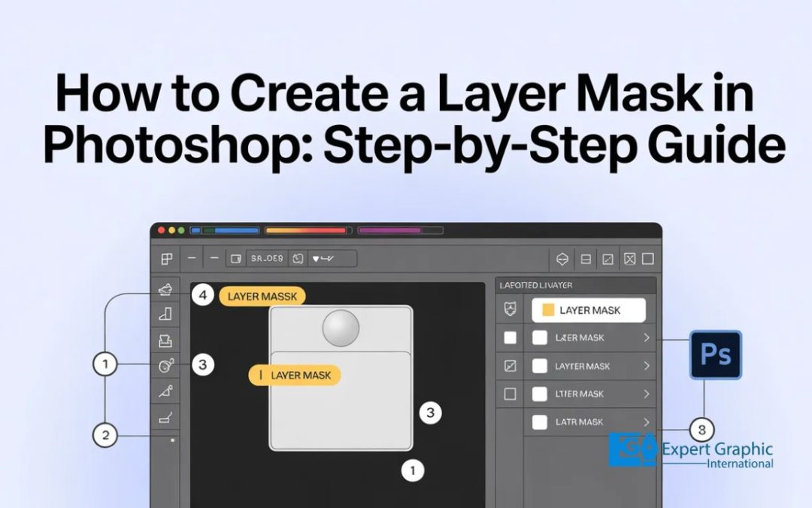
Task: Click the crossed-square icon in the top-right bar
Action: (x=629, y=258)
